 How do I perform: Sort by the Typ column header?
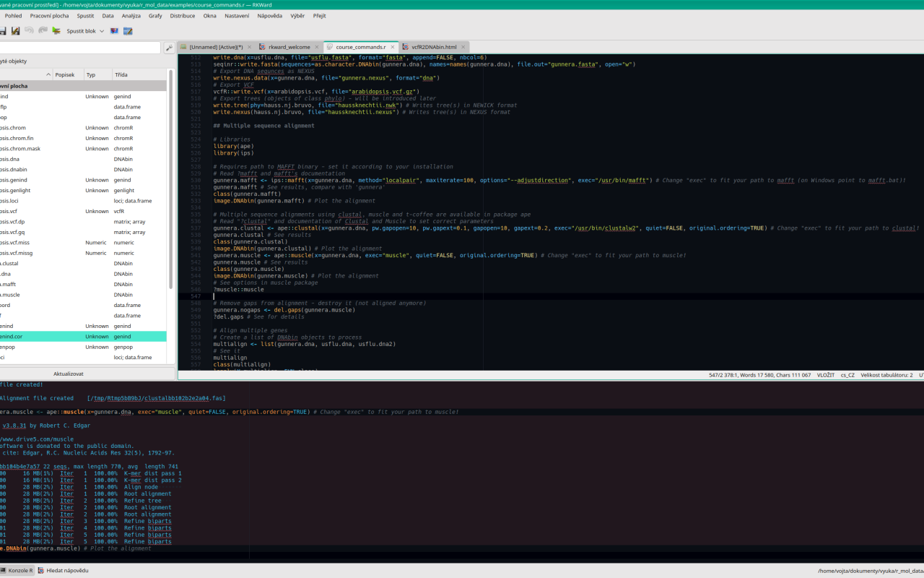pos(98,74)
